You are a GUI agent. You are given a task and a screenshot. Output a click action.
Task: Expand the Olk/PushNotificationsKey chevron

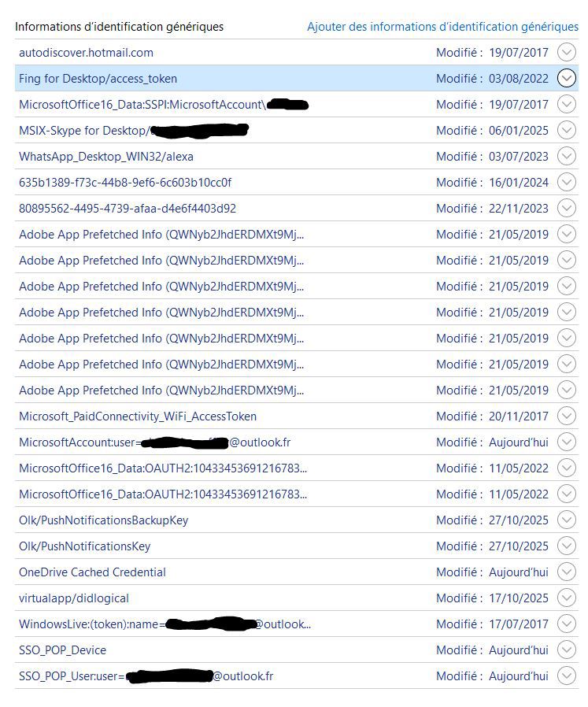point(567,546)
